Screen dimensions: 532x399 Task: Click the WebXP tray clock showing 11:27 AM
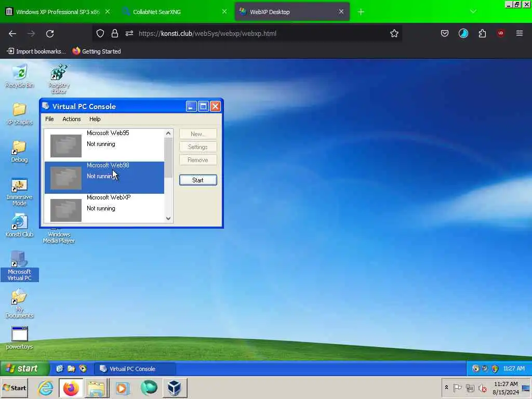click(x=514, y=368)
